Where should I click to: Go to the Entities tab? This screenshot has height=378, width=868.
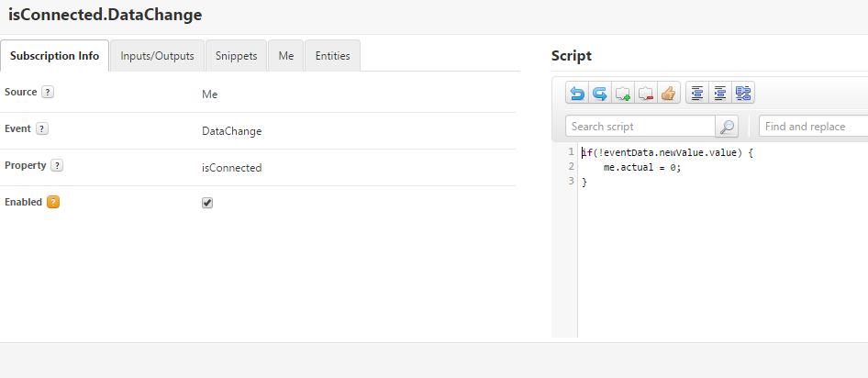(x=332, y=56)
